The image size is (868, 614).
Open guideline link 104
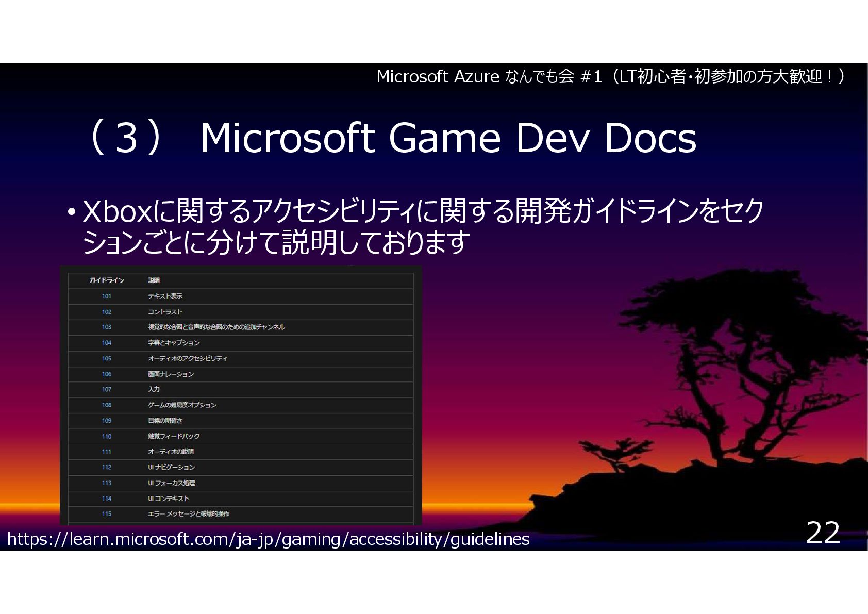point(106,343)
